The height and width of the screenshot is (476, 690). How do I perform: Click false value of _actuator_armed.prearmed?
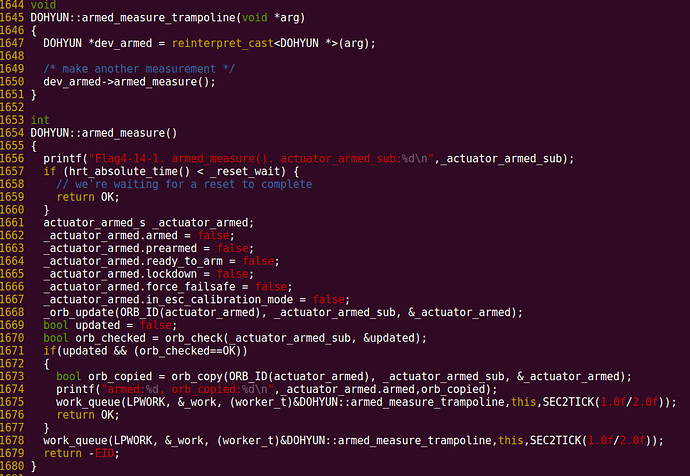pos(232,249)
